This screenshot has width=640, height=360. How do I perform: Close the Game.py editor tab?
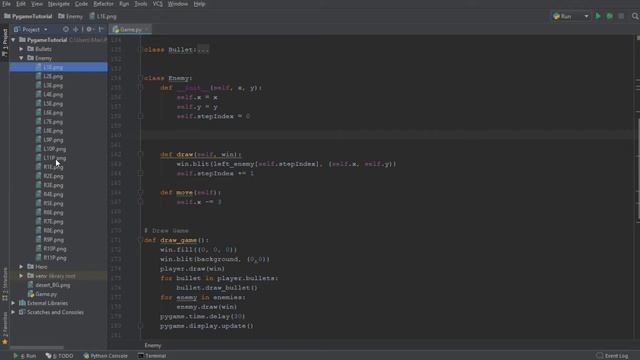[146, 29]
